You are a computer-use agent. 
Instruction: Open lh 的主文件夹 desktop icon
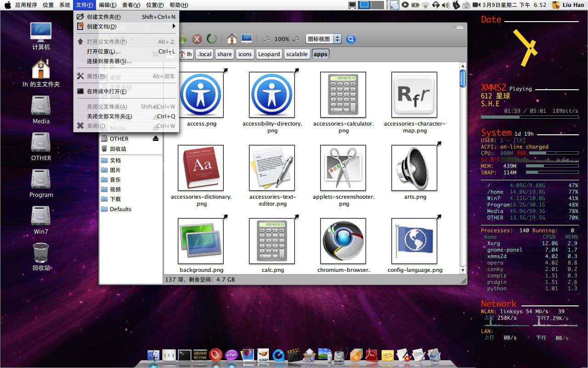tap(41, 73)
